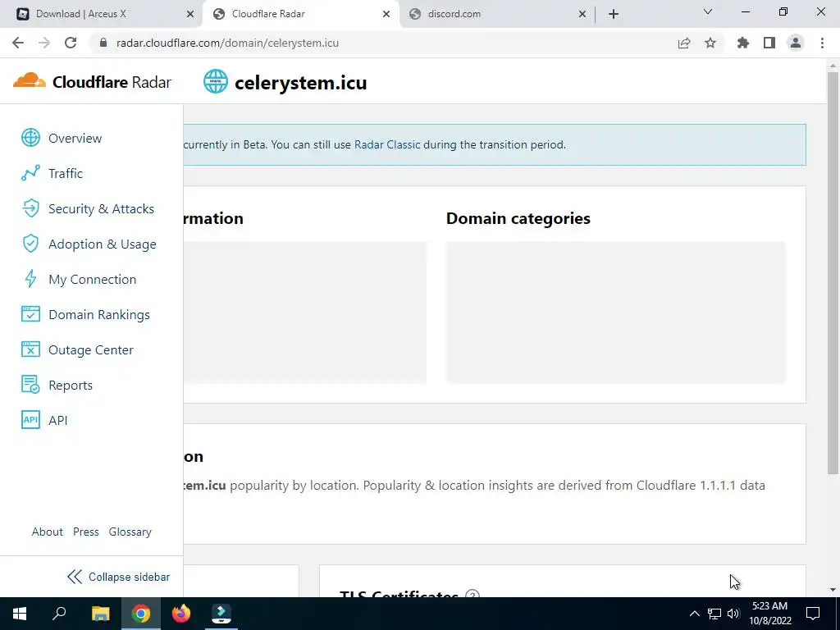Click the Chrome icon on the taskbar
Viewport: 840px width, 630px height.
pyautogui.click(x=141, y=614)
